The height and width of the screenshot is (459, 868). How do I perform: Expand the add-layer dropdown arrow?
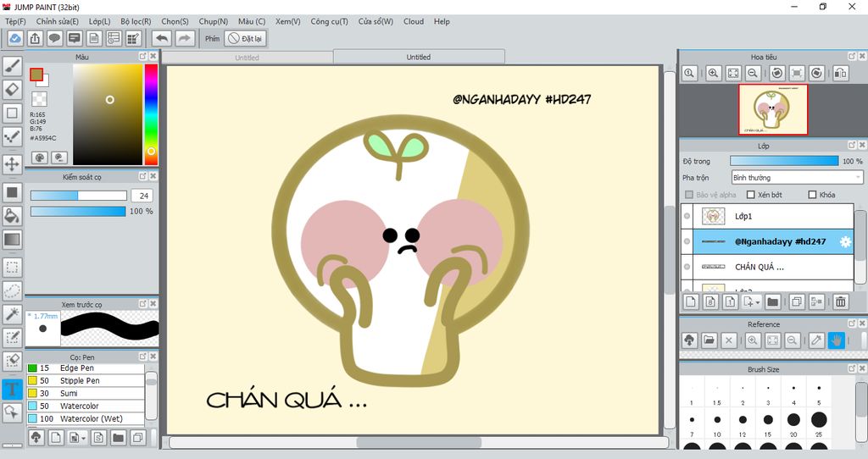757,302
